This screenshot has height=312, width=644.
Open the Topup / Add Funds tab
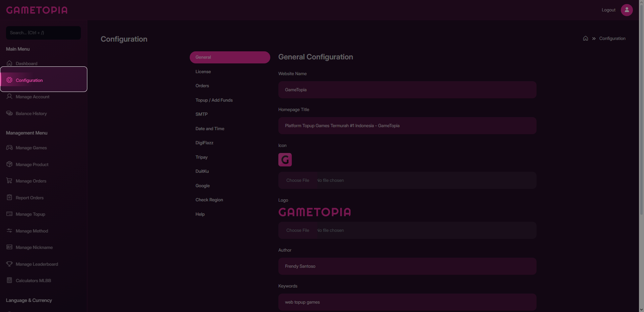[x=230, y=100]
